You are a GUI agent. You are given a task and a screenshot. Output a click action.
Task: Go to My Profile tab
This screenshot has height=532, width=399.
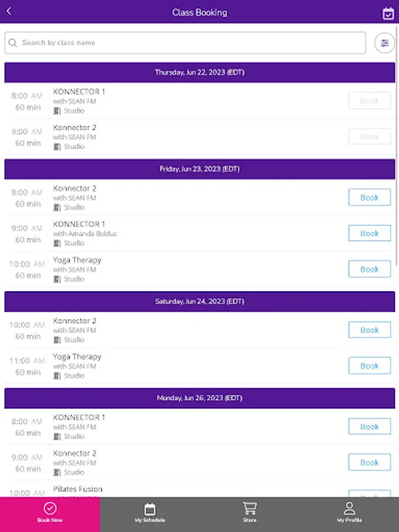(x=349, y=512)
